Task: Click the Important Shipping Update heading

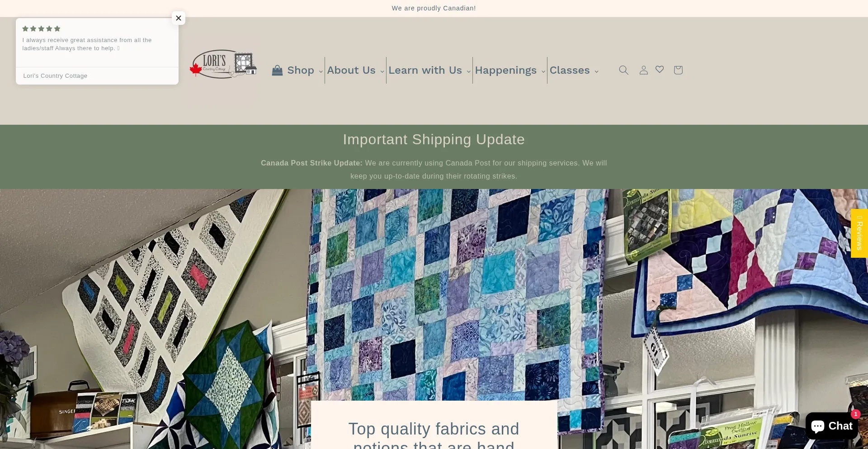Action: click(434, 139)
